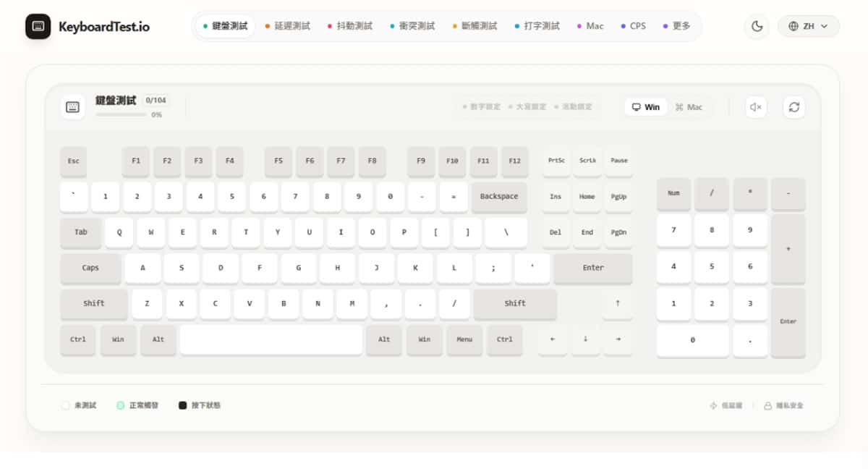Viewport: 868px width, 474px height.
Task: Click the Backspace key
Action: [499, 197]
